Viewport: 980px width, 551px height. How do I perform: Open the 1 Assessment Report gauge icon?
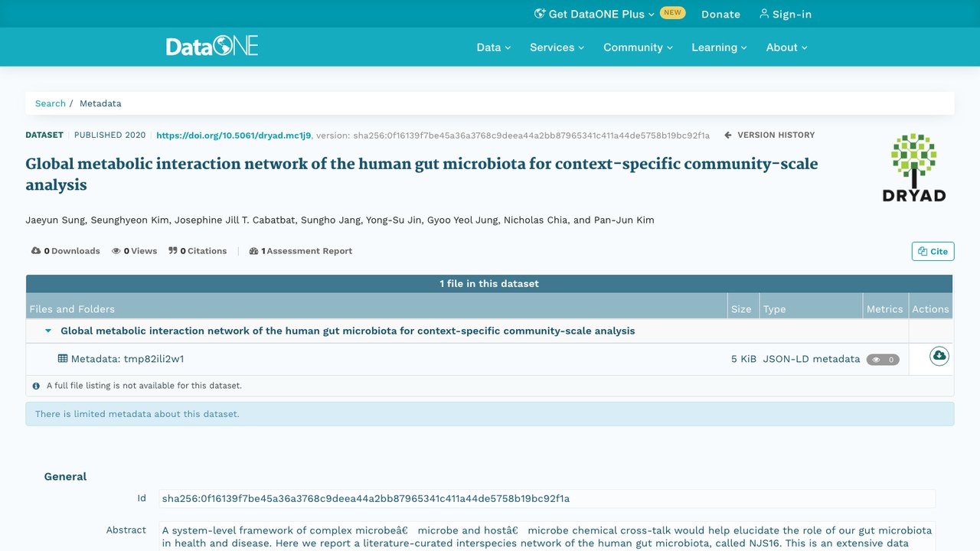pos(253,251)
